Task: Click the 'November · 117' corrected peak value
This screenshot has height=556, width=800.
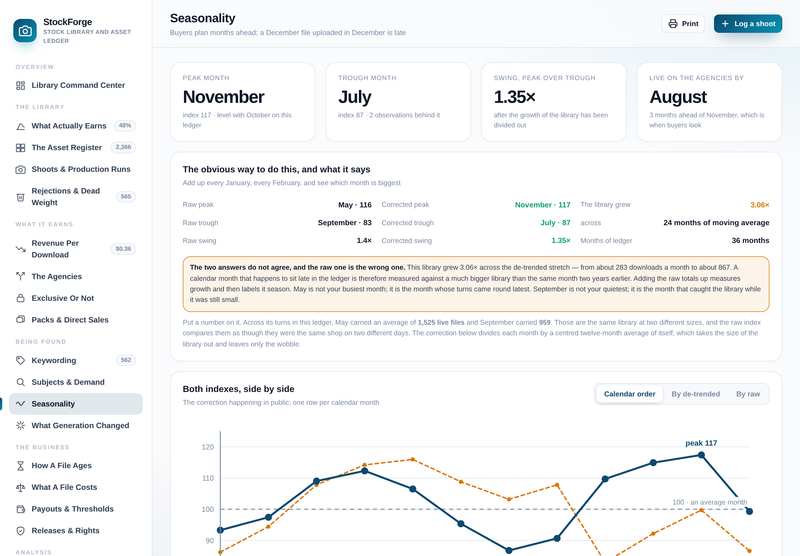Action: (542, 205)
